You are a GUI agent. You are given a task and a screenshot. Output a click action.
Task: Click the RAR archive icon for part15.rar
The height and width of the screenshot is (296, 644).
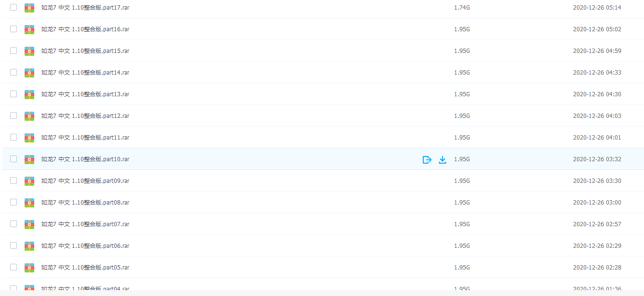(x=29, y=51)
